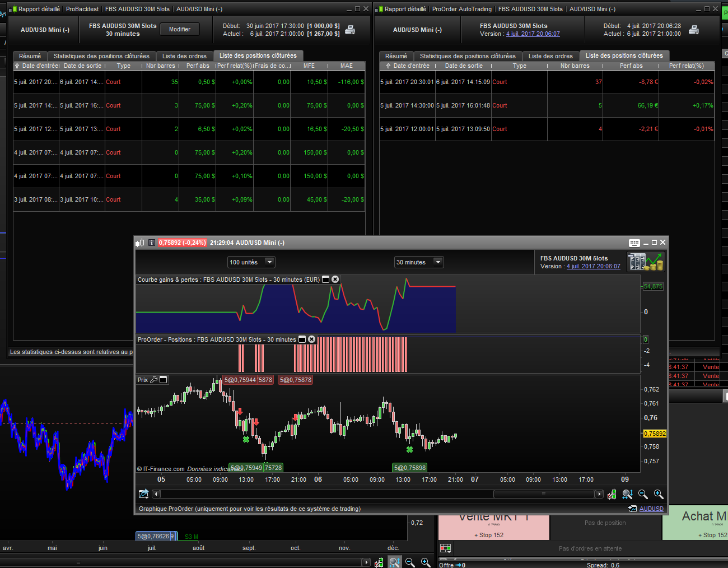This screenshot has height=568, width=728.
Task: Open the keyboard shortcuts icon in chart window
Action: (x=634, y=243)
